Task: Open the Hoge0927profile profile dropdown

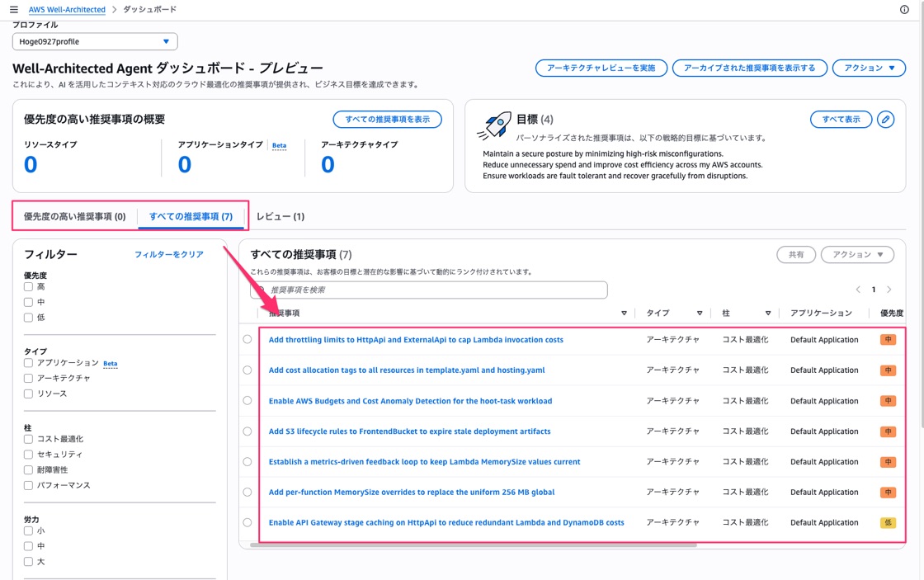Action: point(95,41)
